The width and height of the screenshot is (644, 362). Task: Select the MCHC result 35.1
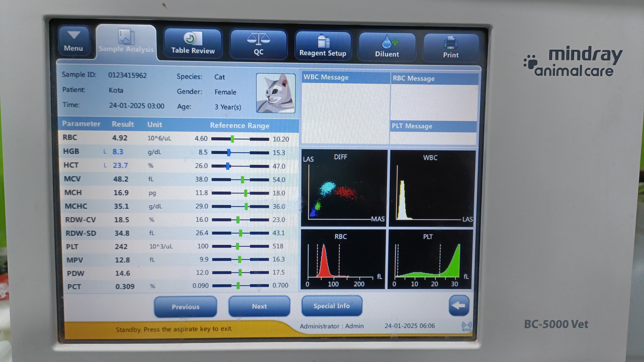(121, 206)
